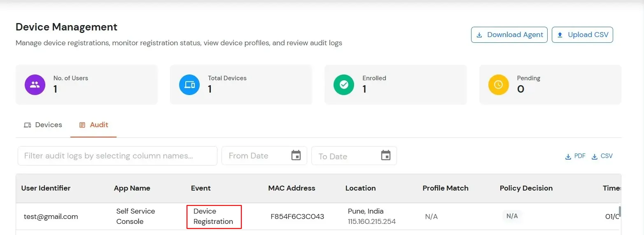Screen dimensions: 644x235
Task: Click the table vertical scrollbar
Action: (620, 211)
